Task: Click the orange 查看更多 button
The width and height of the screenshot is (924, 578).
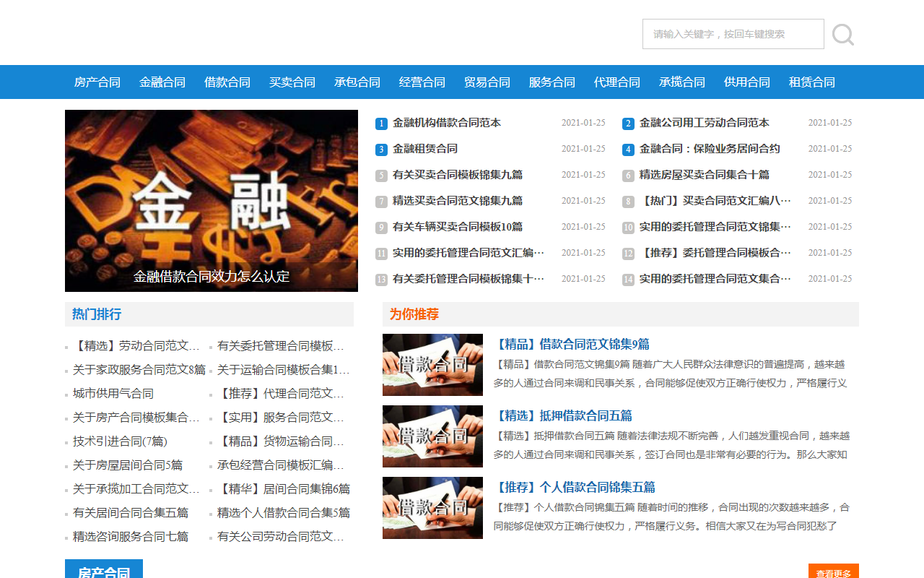Action: point(834,571)
